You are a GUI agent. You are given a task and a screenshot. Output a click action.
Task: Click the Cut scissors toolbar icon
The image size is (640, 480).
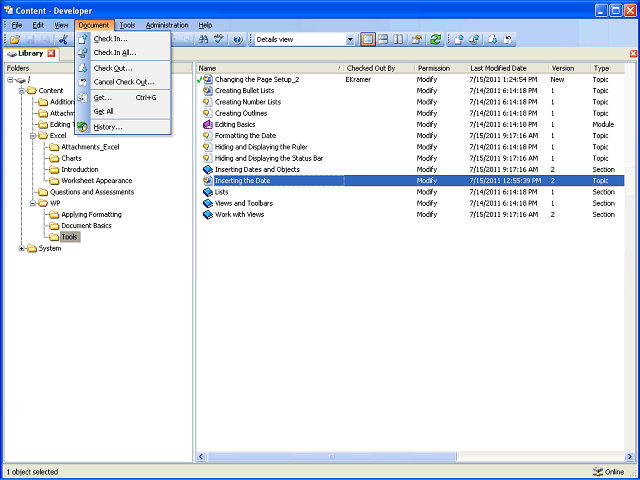pyautogui.click(x=63, y=40)
